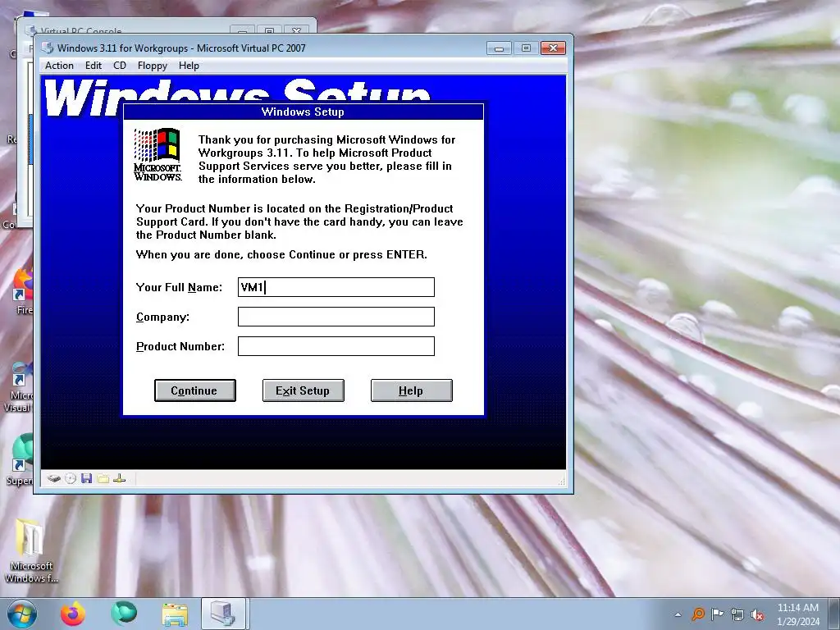Open the Edit menu

pyautogui.click(x=94, y=66)
